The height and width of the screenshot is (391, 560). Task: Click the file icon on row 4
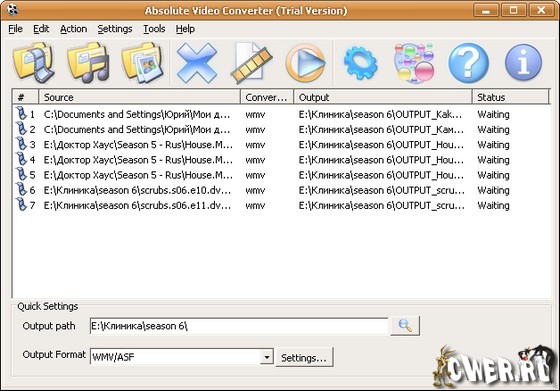[21, 159]
